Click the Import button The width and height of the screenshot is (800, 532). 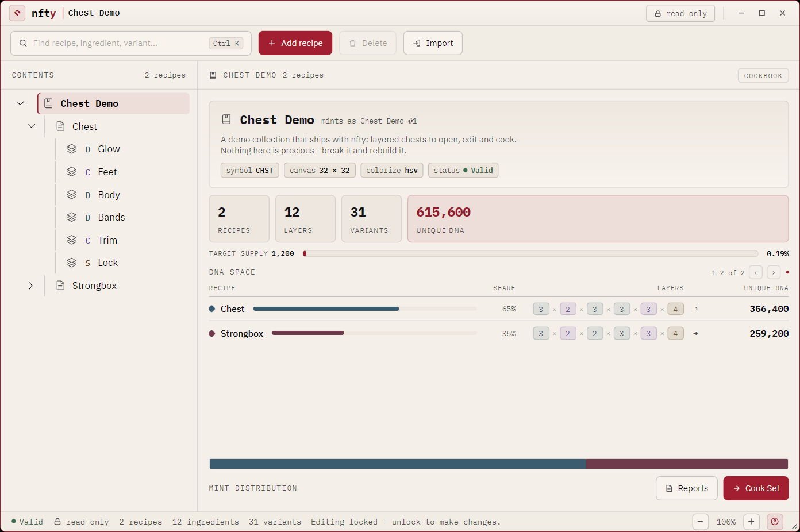433,43
